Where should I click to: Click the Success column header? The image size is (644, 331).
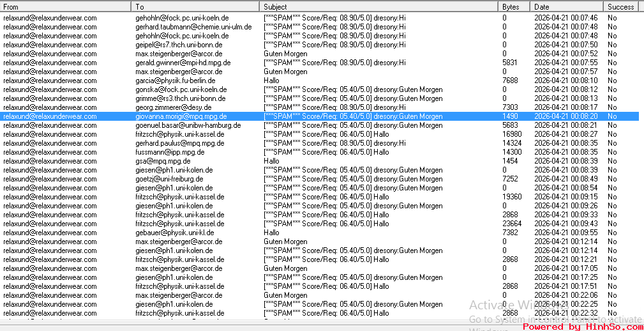621,6
